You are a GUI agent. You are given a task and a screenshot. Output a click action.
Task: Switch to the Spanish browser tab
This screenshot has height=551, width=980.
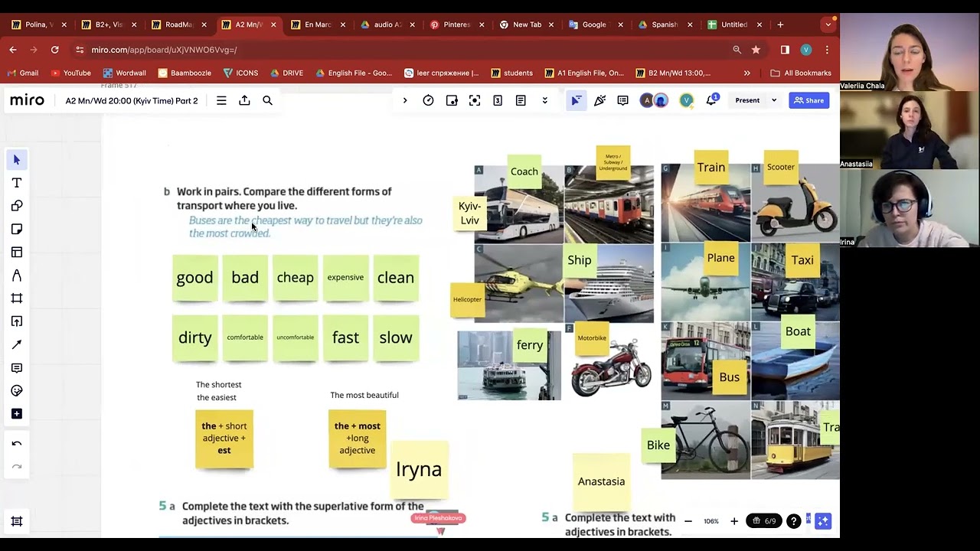point(664,24)
